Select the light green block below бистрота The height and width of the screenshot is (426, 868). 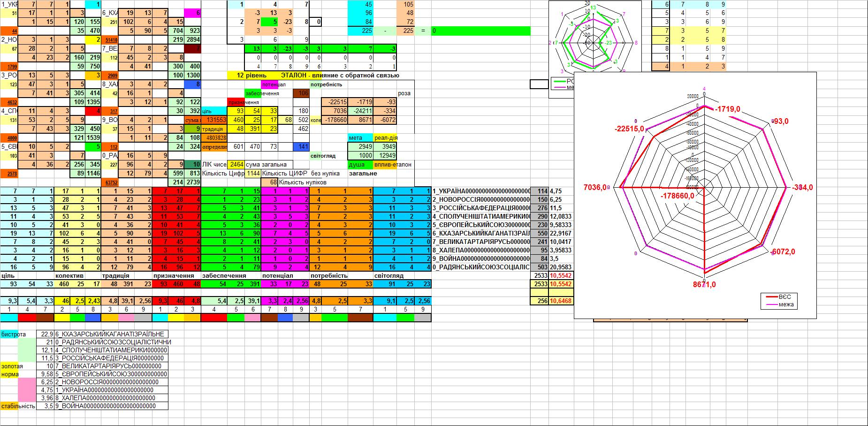coord(27,350)
